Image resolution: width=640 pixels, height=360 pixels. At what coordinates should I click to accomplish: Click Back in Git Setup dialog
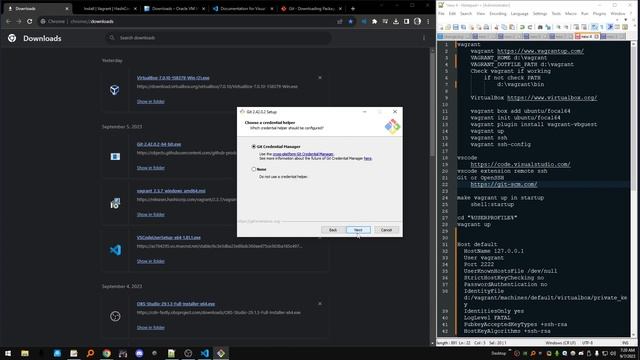333,230
